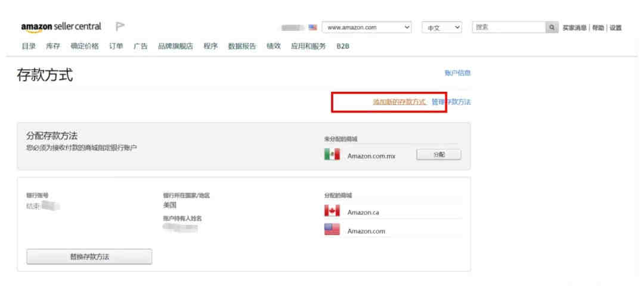Open the 广告 menu
Viewport: 644px width, 304px height.
pyautogui.click(x=141, y=46)
